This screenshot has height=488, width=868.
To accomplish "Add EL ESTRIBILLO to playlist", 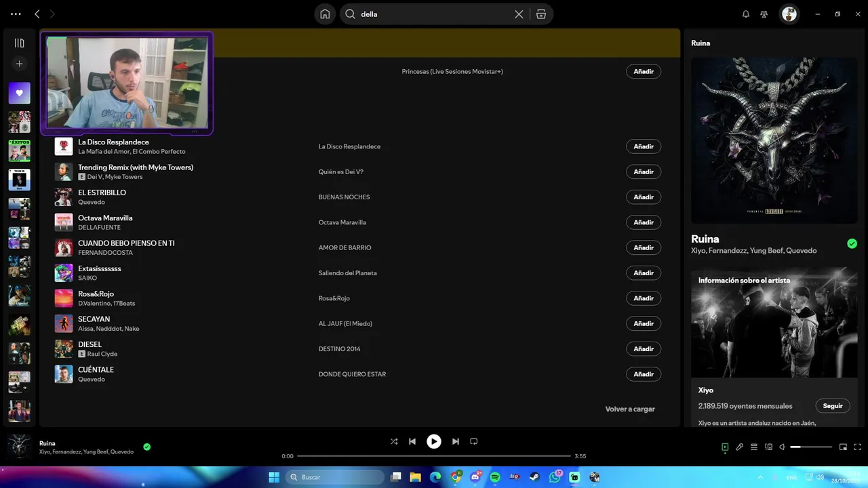I will tap(644, 197).
